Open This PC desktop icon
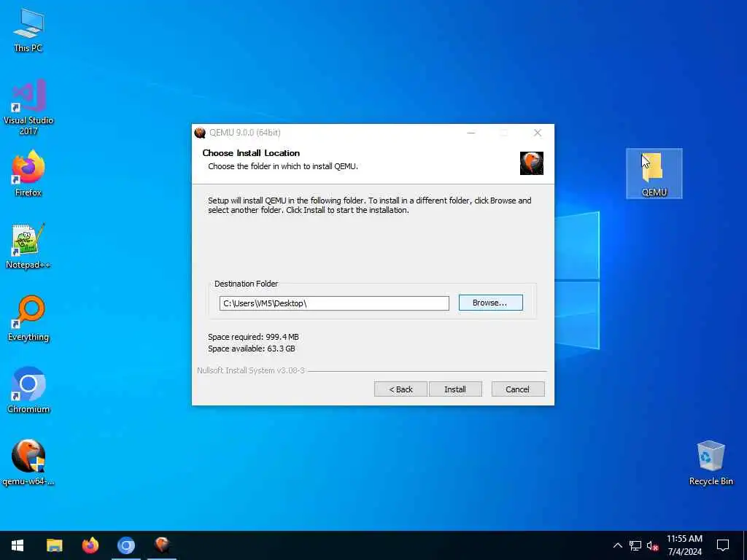The height and width of the screenshot is (560, 747). tap(28, 31)
